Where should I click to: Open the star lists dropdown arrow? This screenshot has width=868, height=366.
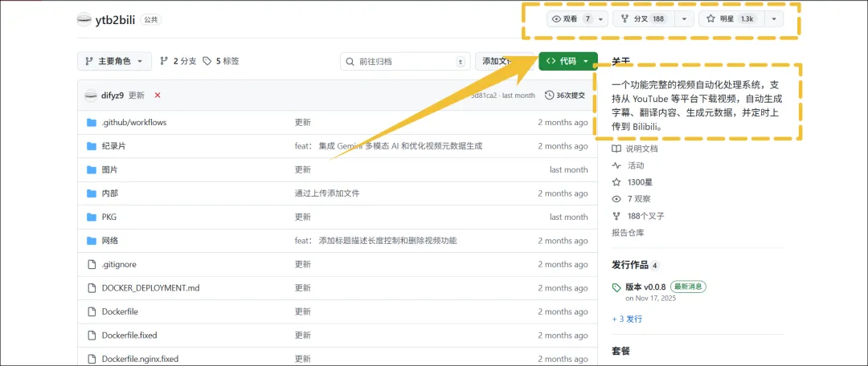coord(774,18)
